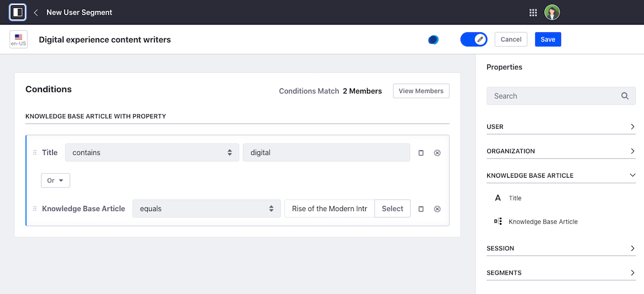Toggle the segment edit mode switch
The height and width of the screenshot is (294, 644).
(474, 40)
